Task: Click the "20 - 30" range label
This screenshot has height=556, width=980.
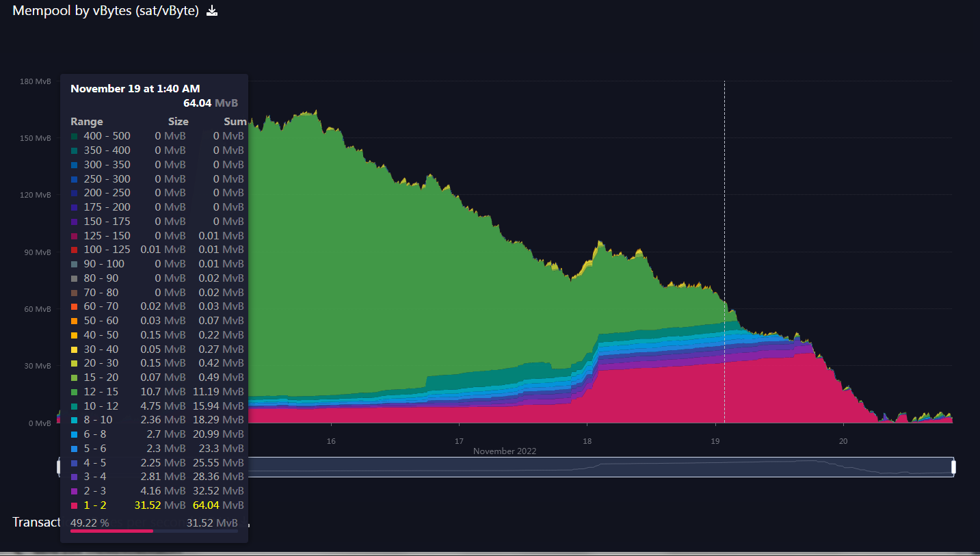Action: coord(101,363)
